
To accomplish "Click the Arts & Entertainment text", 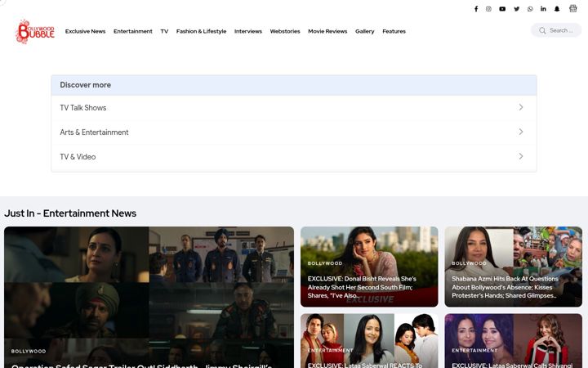I will coord(94,132).
